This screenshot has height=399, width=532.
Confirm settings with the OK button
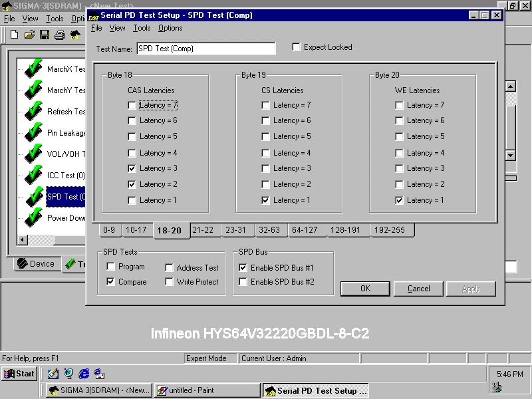[x=365, y=289]
